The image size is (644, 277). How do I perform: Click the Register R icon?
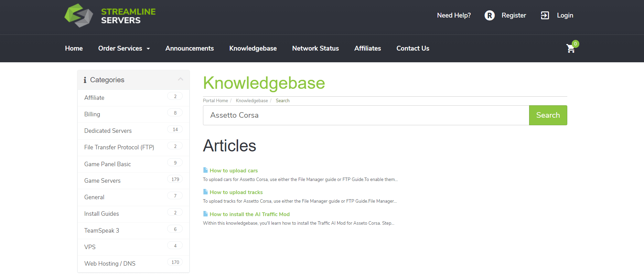click(x=490, y=15)
